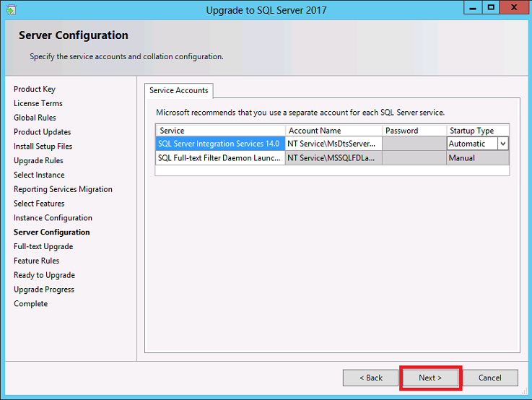532x400 pixels.
Task: Close the Upgrade to SQL Server window
Action: [514, 8]
